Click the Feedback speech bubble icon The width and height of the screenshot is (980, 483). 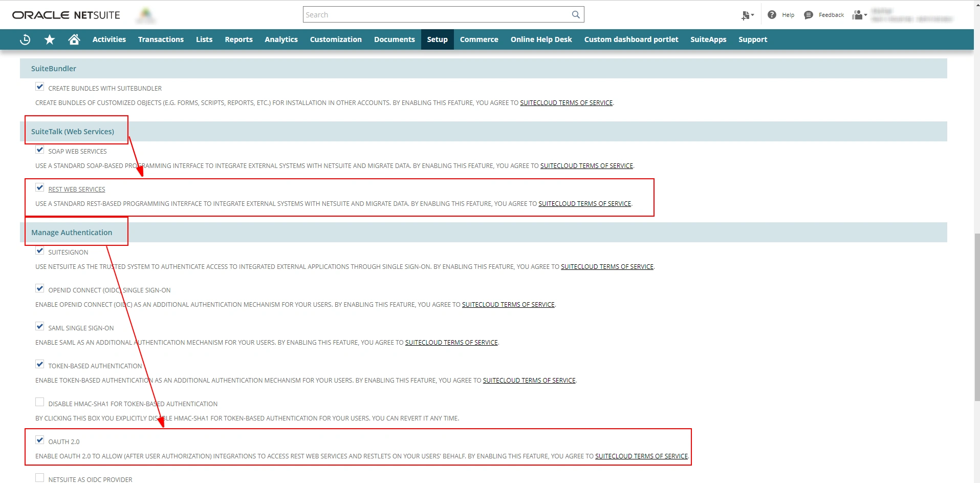[809, 15]
